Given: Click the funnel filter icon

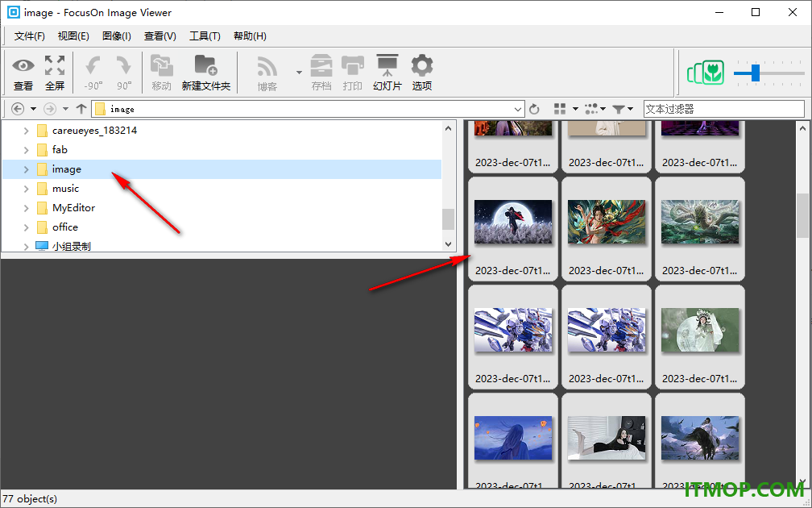Looking at the screenshot, I should (x=619, y=109).
